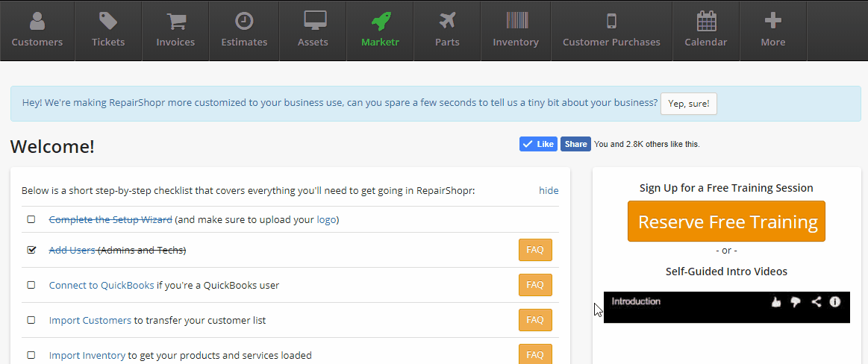
Task: Open the Parts airplane icon
Action: pos(447,21)
